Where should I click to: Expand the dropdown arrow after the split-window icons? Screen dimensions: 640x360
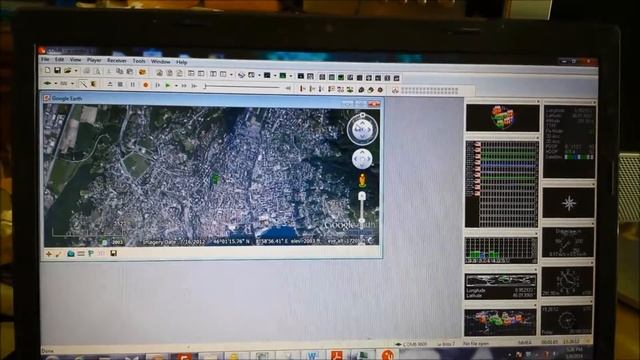[x=231, y=75]
